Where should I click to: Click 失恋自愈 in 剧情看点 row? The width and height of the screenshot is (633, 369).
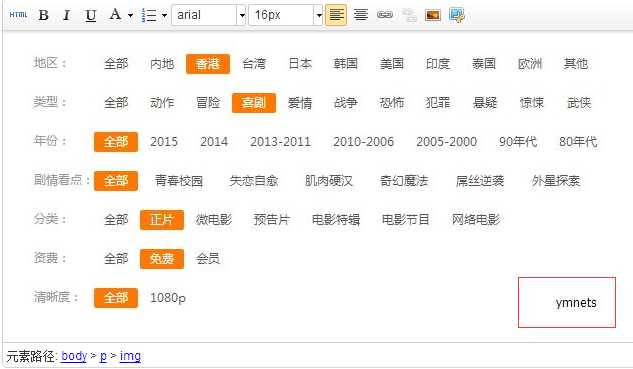click(x=254, y=181)
